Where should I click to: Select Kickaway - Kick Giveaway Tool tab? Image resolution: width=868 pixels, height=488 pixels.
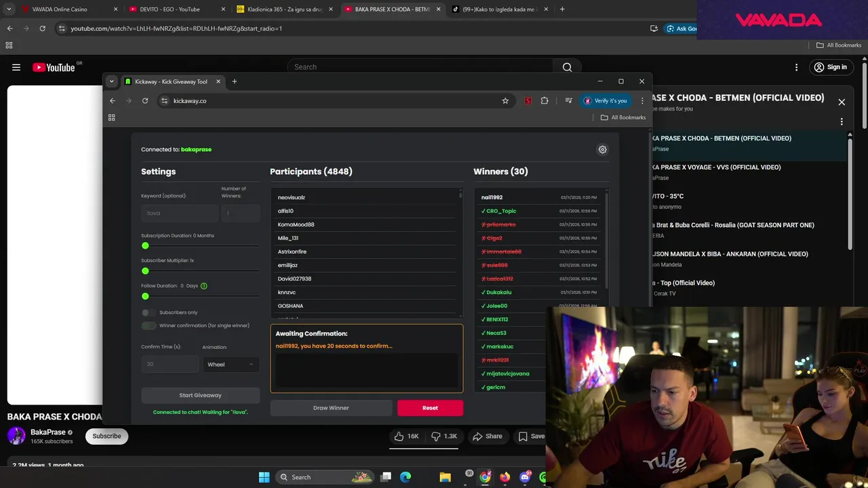click(x=172, y=81)
